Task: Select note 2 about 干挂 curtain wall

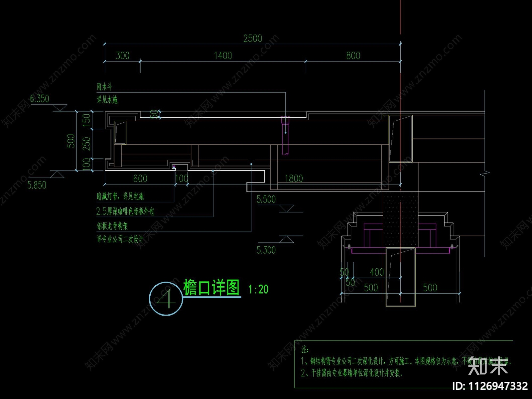Action: tap(352, 373)
